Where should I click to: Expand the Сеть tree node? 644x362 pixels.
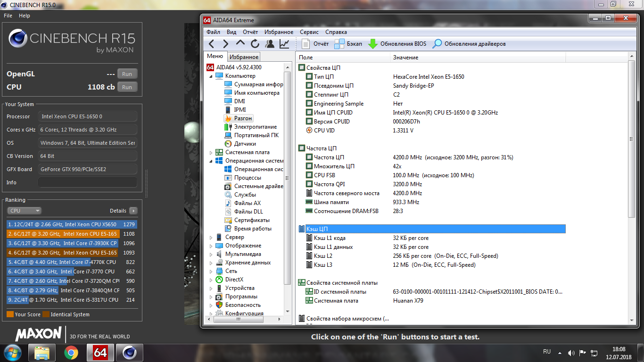(211, 271)
